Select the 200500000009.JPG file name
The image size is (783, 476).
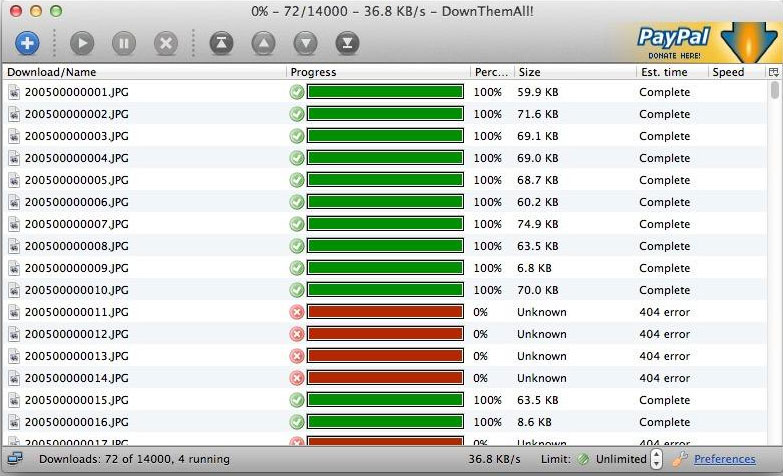click(x=76, y=268)
